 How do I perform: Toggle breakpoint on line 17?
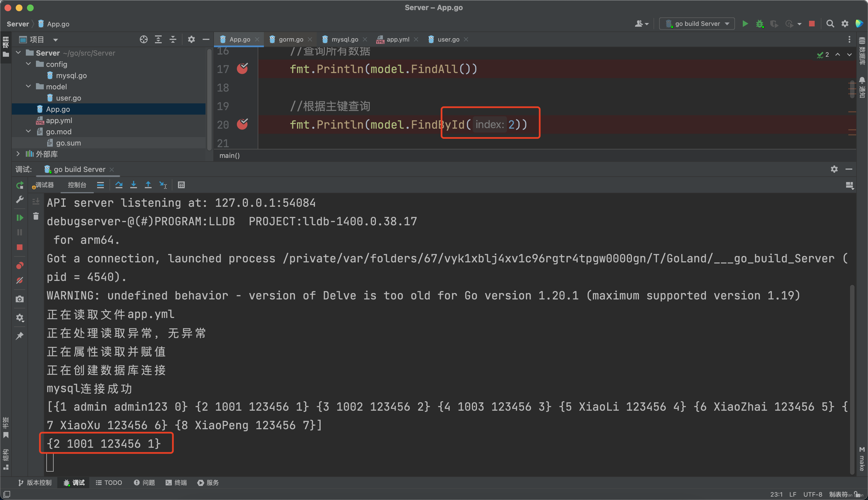[242, 69]
